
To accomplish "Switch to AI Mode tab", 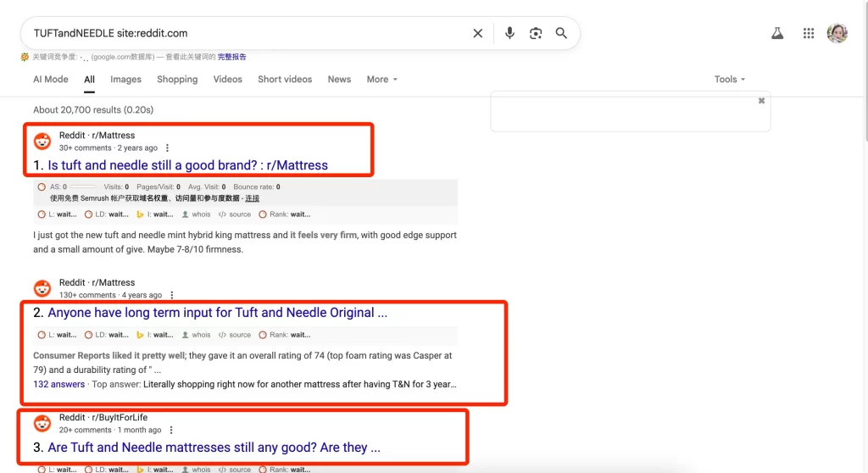I will 50,79.
